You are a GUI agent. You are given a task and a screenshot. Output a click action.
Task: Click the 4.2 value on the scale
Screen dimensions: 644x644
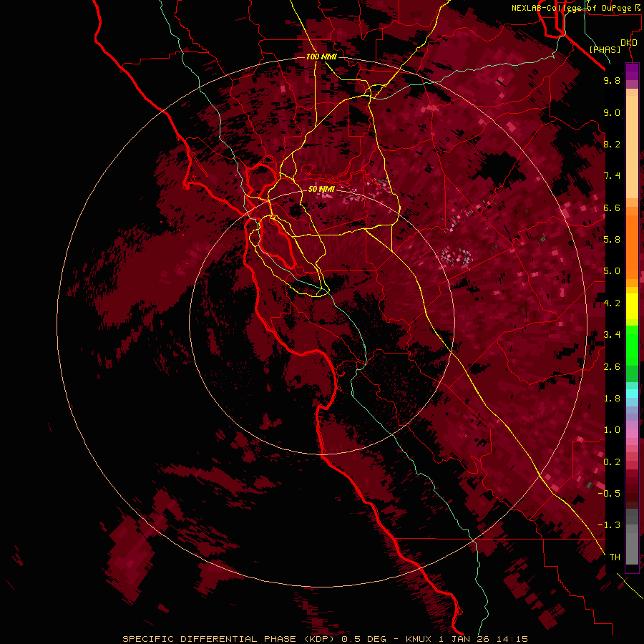tap(612, 303)
